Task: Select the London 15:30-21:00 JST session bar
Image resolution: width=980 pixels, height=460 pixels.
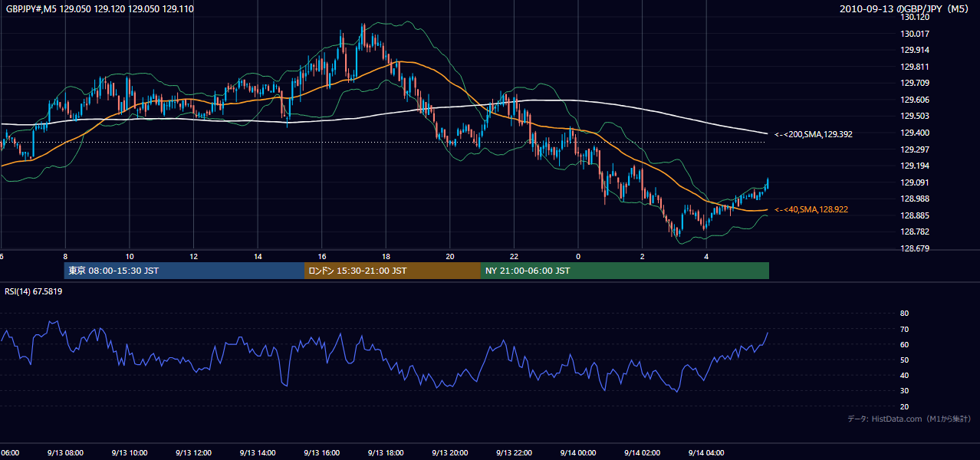Action: tap(393, 271)
